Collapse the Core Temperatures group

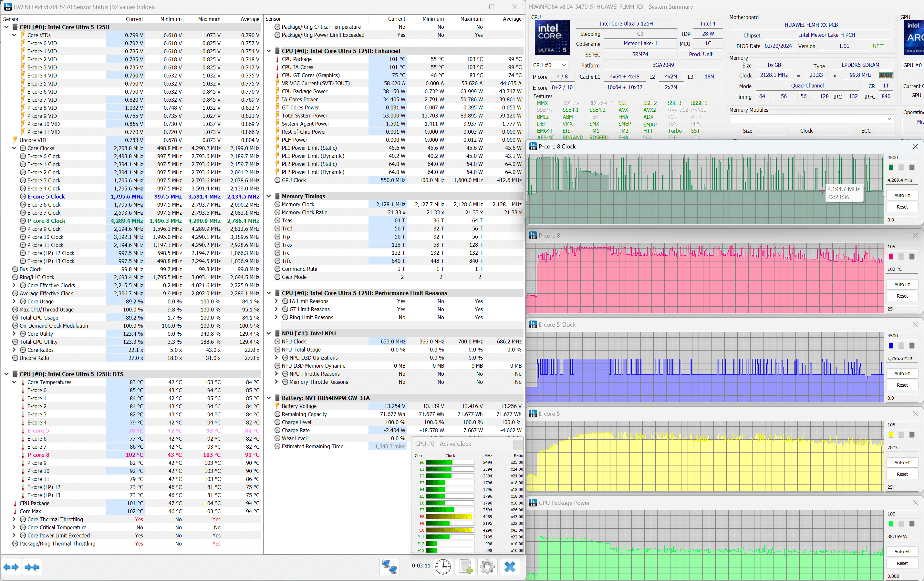[14, 382]
